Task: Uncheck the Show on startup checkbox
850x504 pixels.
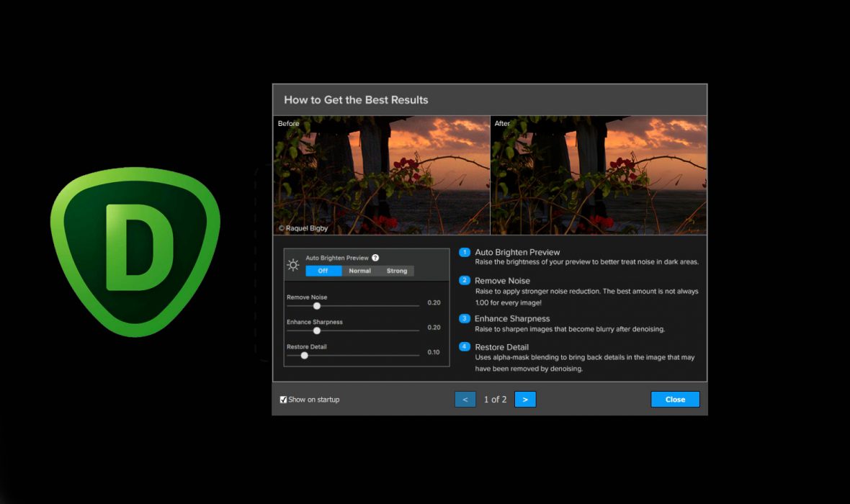Action: click(284, 400)
